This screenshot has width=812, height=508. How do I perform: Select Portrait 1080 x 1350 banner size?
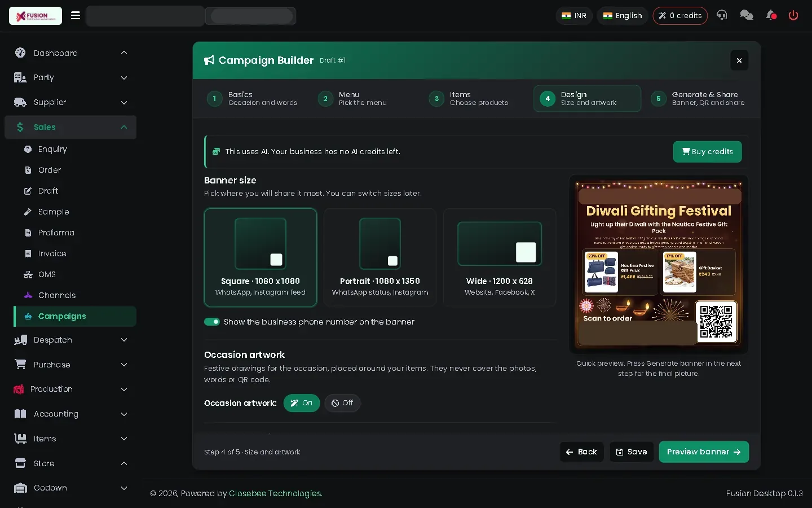click(380, 257)
